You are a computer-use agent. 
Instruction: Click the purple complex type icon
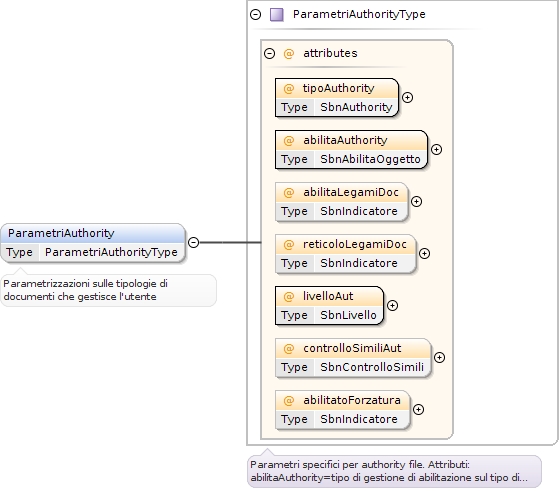[x=277, y=15]
